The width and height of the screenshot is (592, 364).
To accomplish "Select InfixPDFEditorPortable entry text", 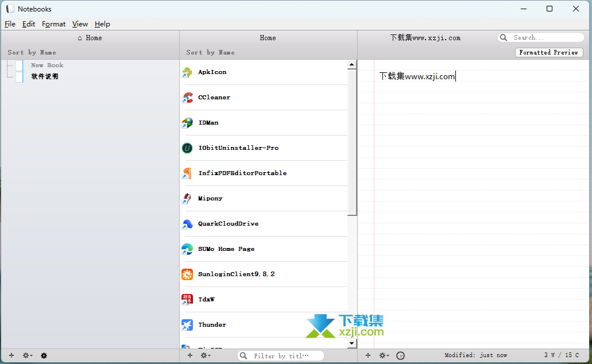I will [x=242, y=173].
